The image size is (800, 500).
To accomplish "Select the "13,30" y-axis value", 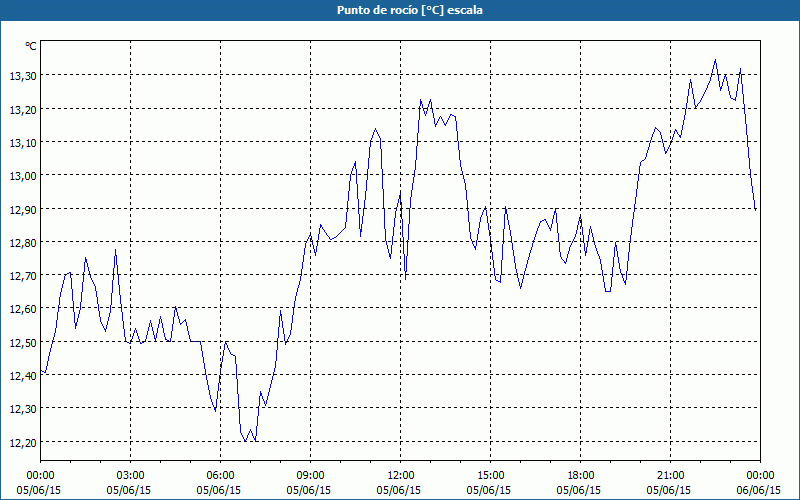I will (23, 77).
